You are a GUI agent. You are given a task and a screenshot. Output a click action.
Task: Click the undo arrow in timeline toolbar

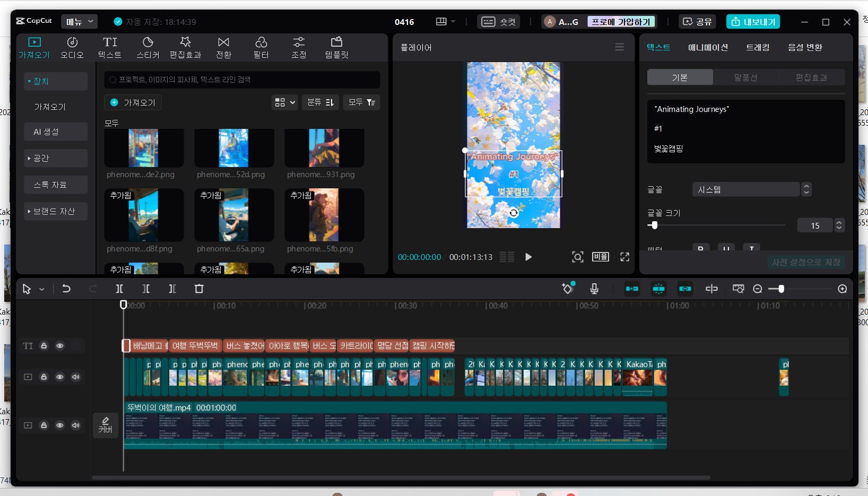pos(66,289)
